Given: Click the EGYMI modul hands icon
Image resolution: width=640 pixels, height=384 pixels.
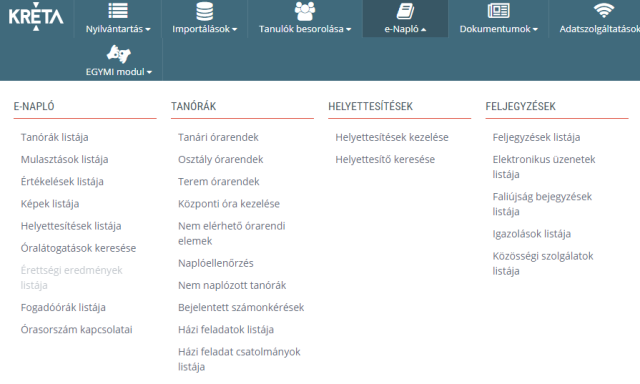Looking at the screenshot, I should (x=118, y=54).
